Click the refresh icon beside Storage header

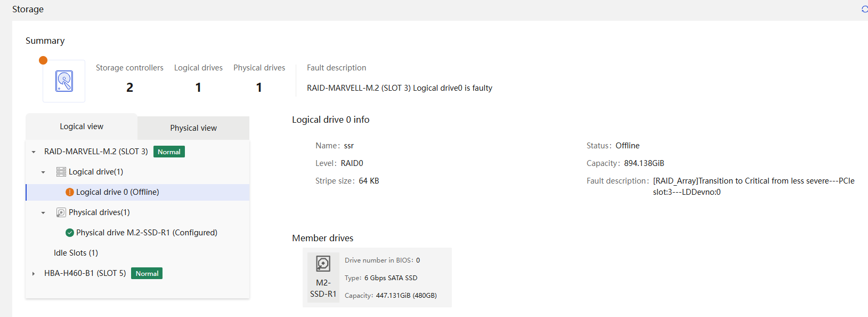pos(864,9)
